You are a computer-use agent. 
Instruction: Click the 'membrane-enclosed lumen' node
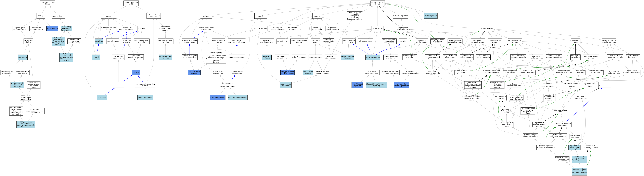tap(108, 29)
